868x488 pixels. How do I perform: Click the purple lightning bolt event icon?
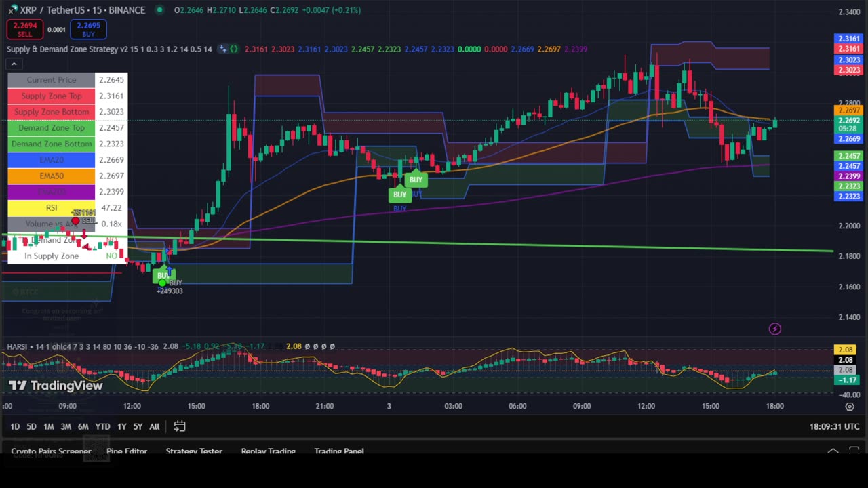tap(775, 329)
